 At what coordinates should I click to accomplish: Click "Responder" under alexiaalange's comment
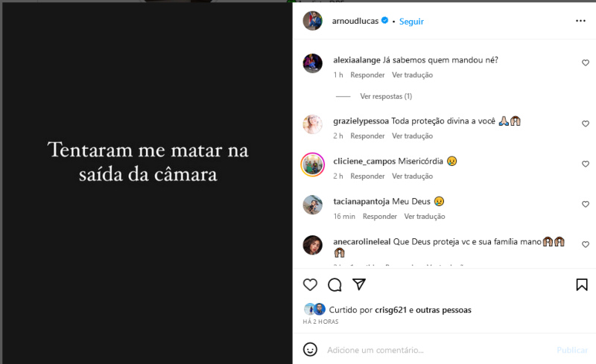367,75
